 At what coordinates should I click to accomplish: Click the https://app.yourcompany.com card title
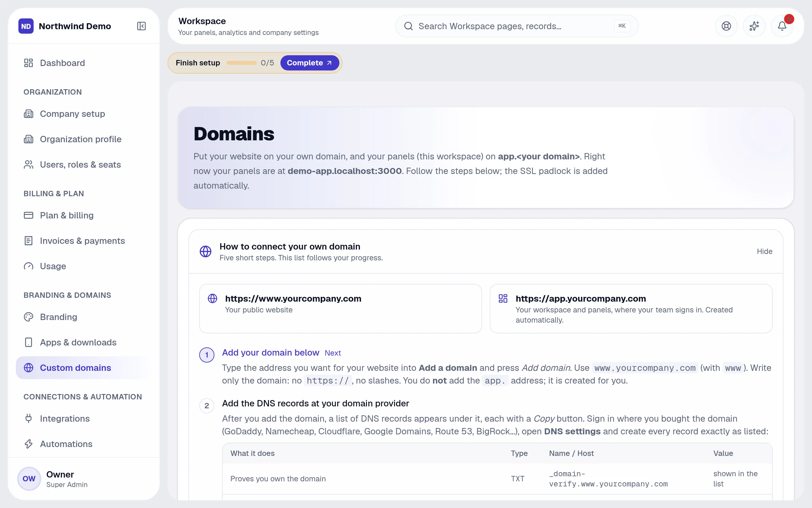(580, 298)
